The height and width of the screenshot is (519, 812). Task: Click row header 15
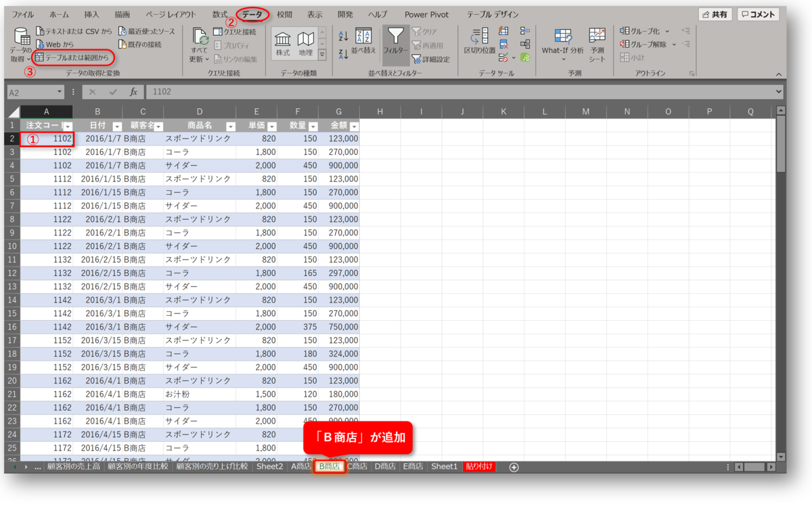point(12,313)
